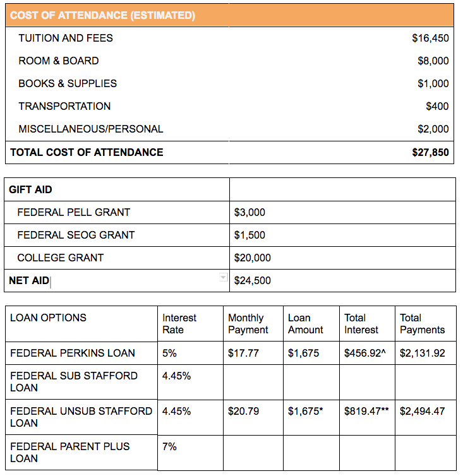
Task: Click the Federal SEOG Grant label
Action: [x=76, y=235]
